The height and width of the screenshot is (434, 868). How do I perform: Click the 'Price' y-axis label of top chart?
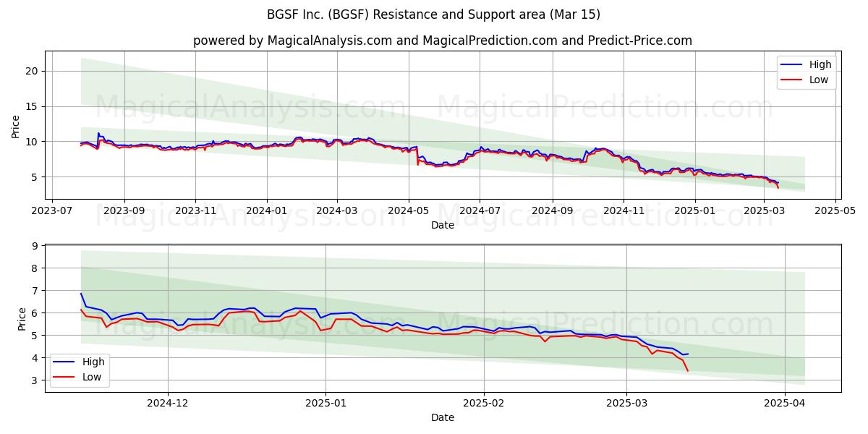[x=16, y=124]
